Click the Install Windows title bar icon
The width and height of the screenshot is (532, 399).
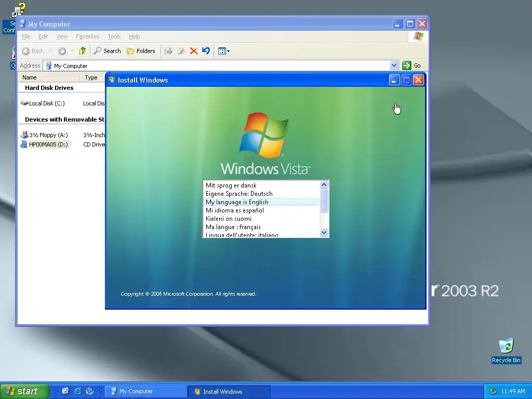tap(112, 79)
